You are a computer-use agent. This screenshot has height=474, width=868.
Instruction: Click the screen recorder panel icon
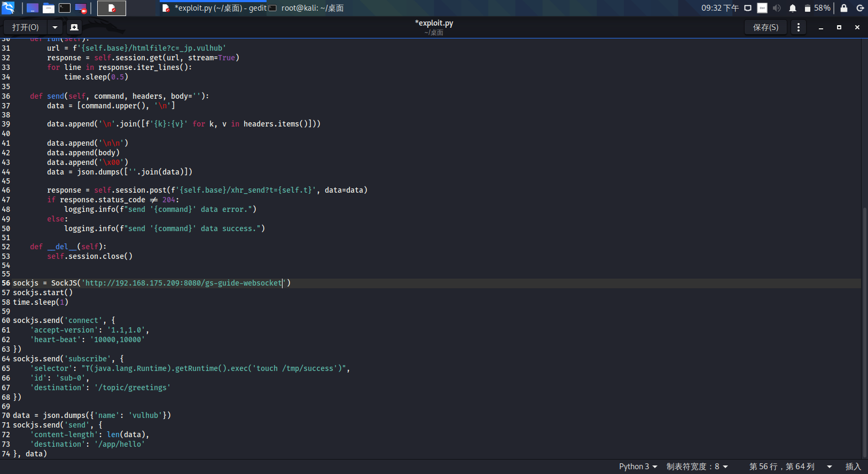coord(81,8)
